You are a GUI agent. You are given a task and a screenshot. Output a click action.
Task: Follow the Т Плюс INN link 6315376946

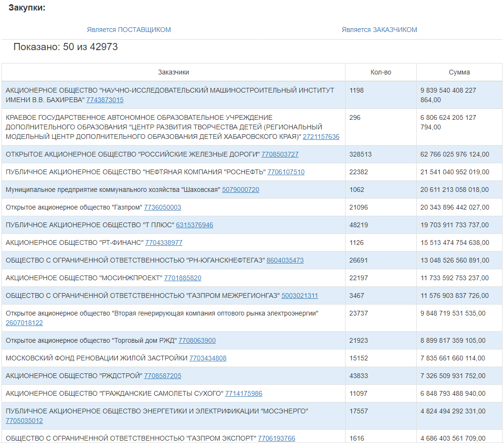194,225
